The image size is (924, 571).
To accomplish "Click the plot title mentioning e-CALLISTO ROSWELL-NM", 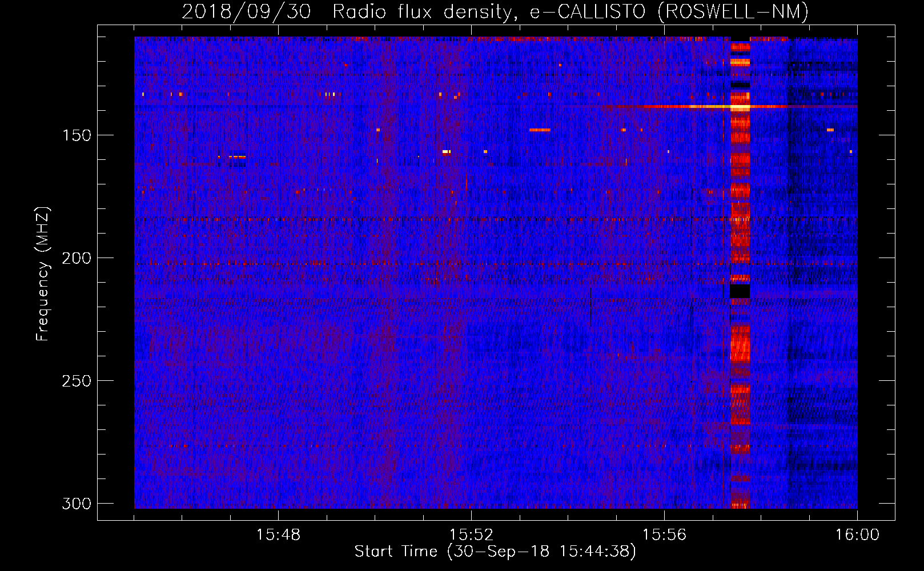I will (x=495, y=11).
